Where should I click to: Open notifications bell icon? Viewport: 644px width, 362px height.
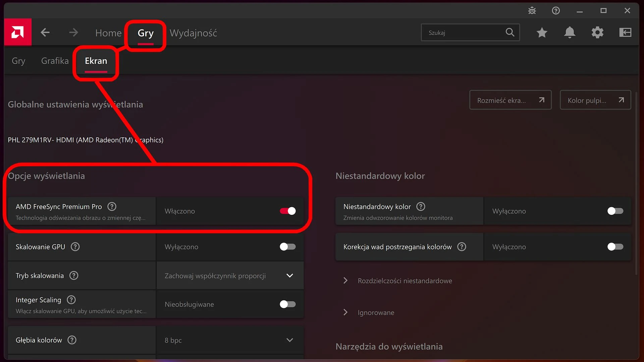pyautogui.click(x=570, y=33)
